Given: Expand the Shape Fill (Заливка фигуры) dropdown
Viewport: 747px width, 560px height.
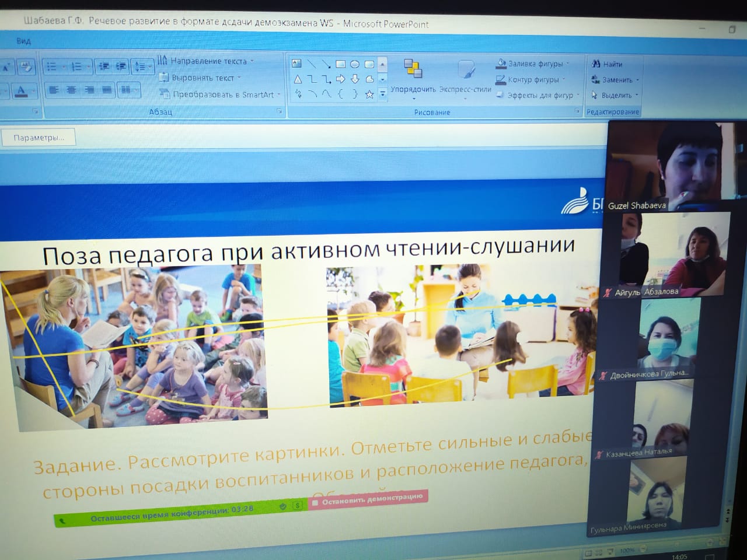Looking at the screenshot, I should (567, 64).
